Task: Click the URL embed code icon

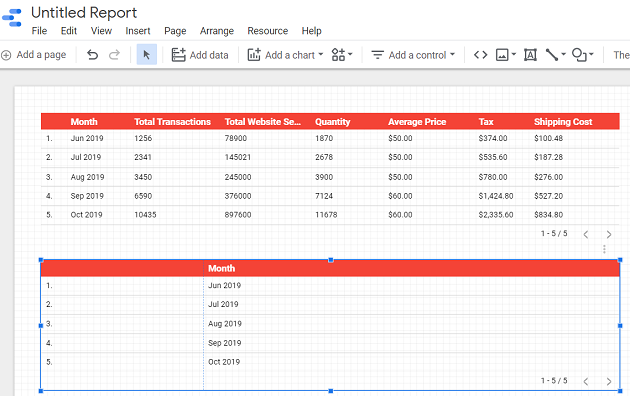Action: 481,55
